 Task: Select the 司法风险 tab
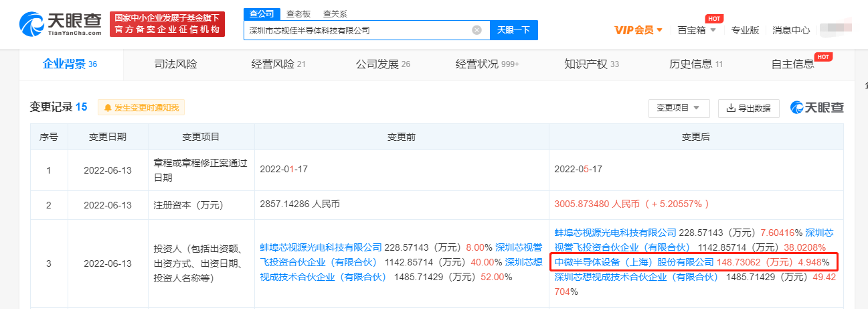(x=176, y=64)
